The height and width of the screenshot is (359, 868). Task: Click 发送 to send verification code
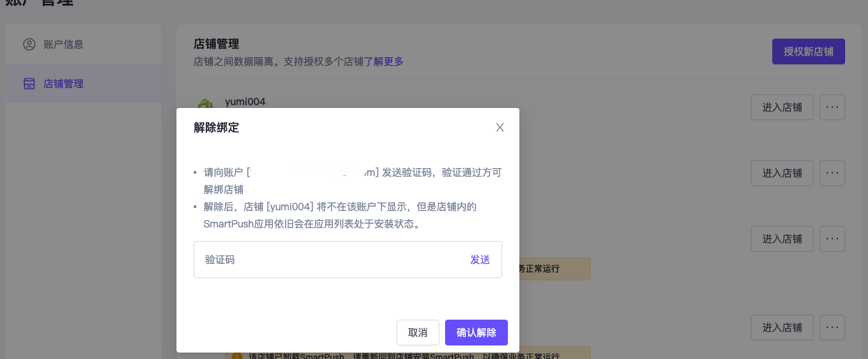pos(480,260)
